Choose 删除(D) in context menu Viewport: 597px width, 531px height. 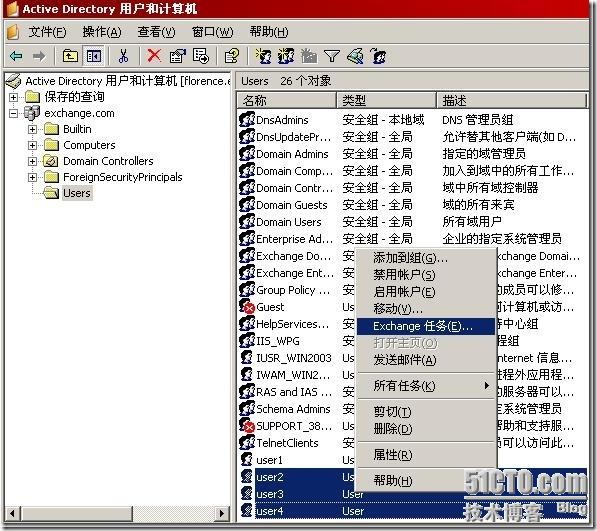426,429
